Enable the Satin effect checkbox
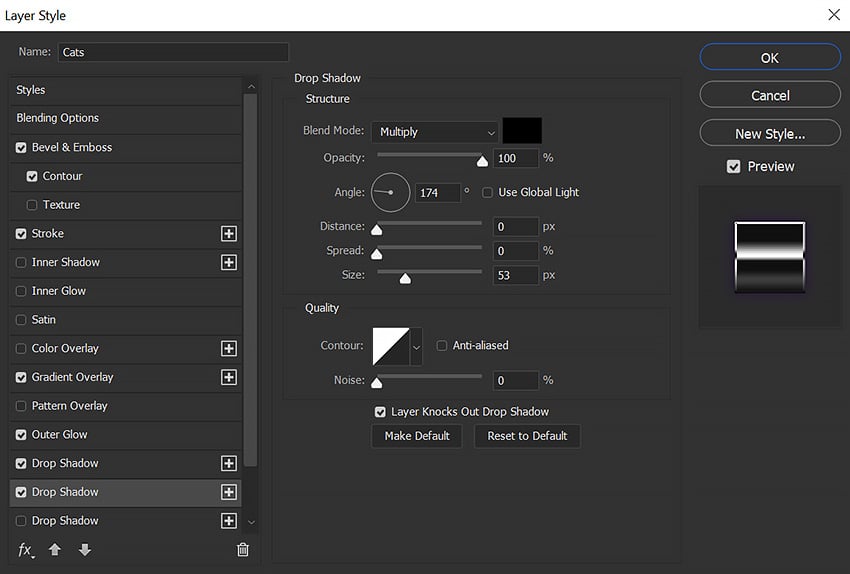The height and width of the screenshot is (574, 850). [22, 320]
